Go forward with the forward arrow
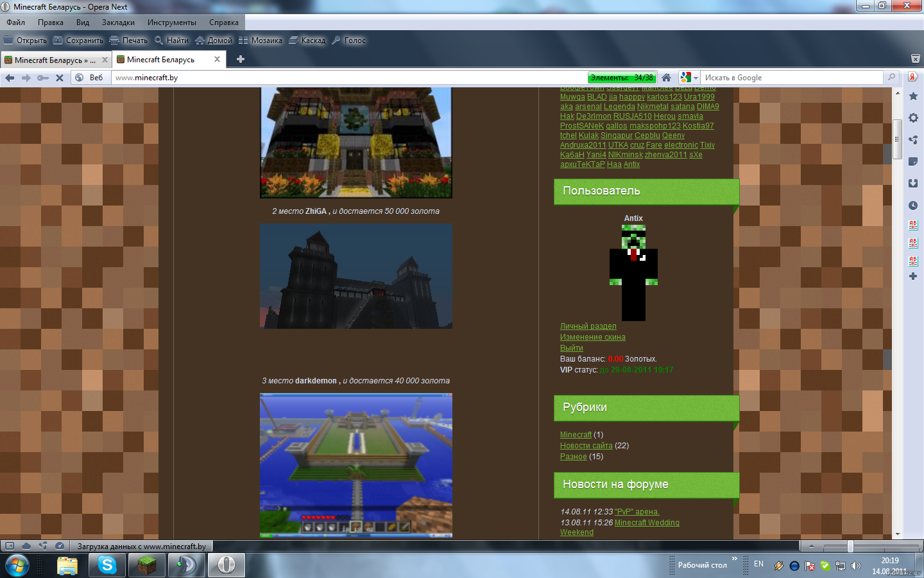The height and width of the screenshot is (578, 924). pyautogui.click(x=26, y=78)
